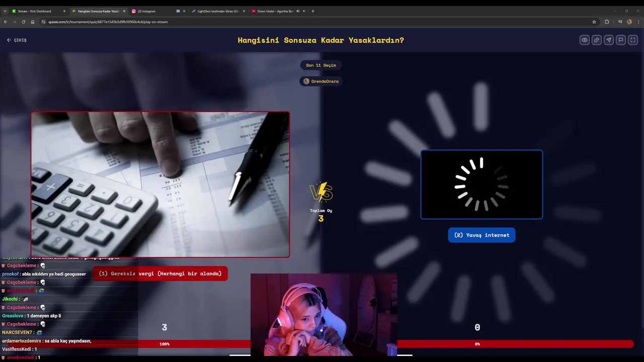Close the Stream - Kick Dashboard tab
The image size is (644, 362).
click(64, 11)
